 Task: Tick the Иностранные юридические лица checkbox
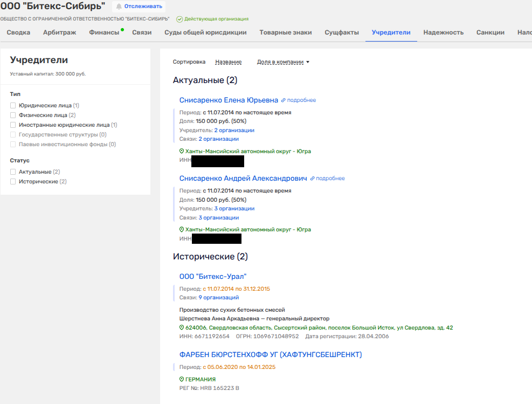13,125
